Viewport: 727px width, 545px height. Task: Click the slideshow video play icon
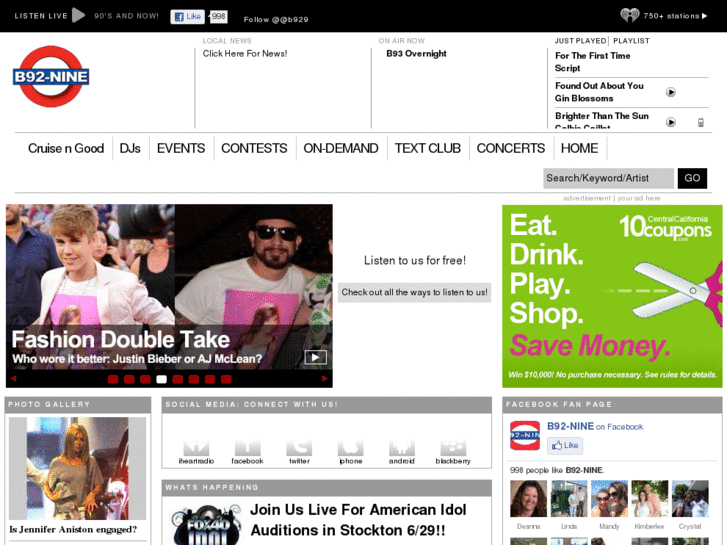315,357
